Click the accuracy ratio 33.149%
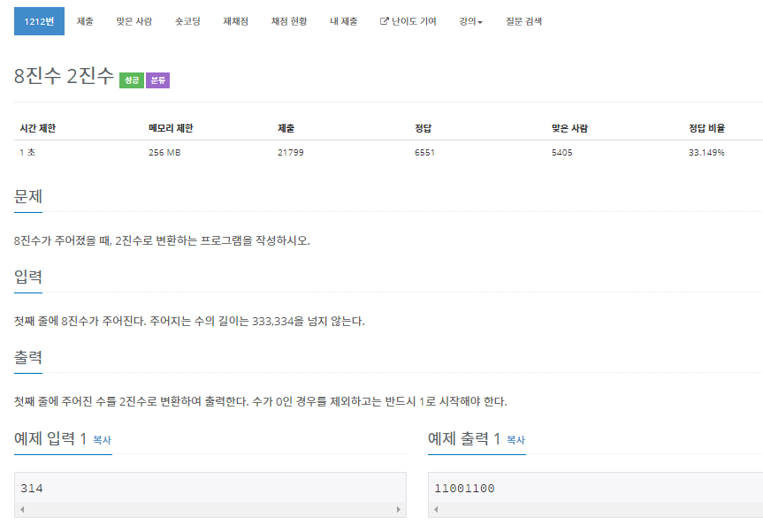 pos(706,153)
